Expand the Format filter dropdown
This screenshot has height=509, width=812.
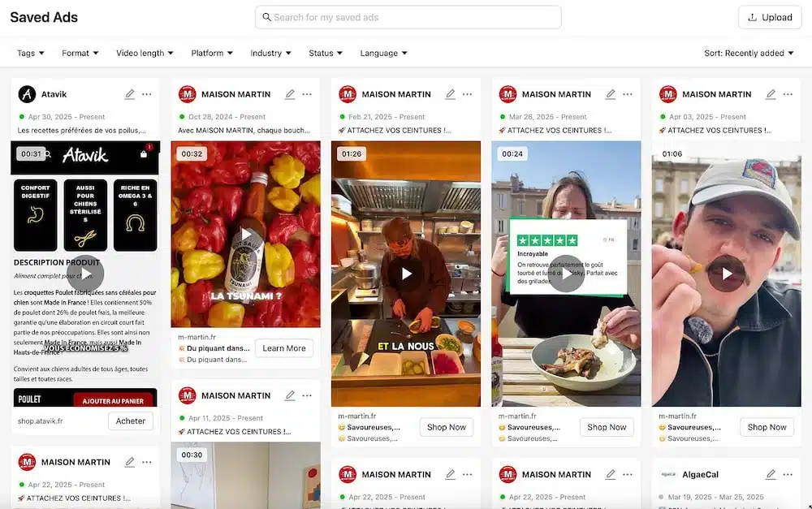80,53
